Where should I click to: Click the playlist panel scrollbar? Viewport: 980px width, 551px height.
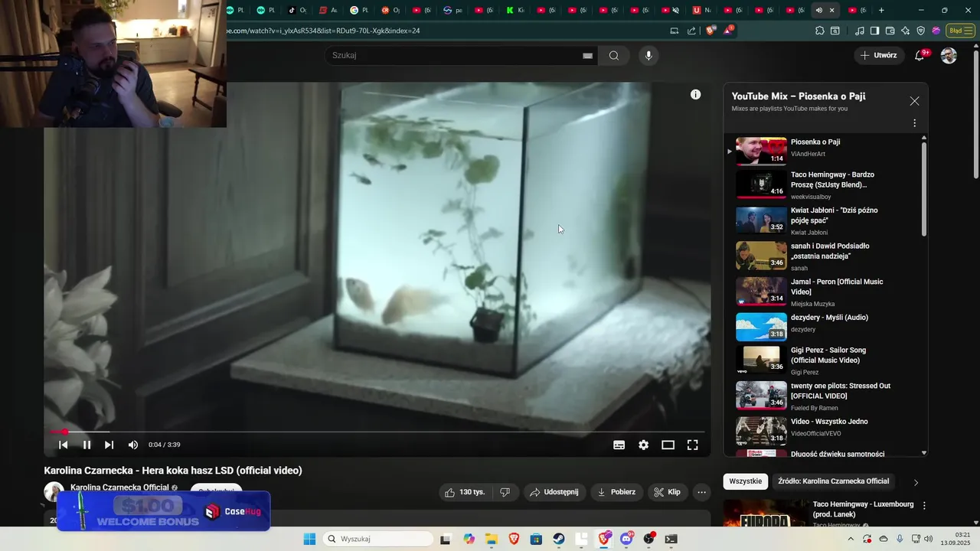pyautogui.click(x=923, y=187)
